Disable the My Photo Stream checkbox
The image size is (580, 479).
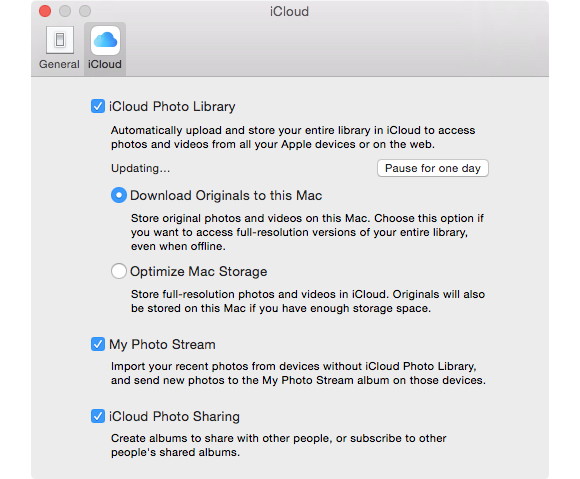pos(98,344)
